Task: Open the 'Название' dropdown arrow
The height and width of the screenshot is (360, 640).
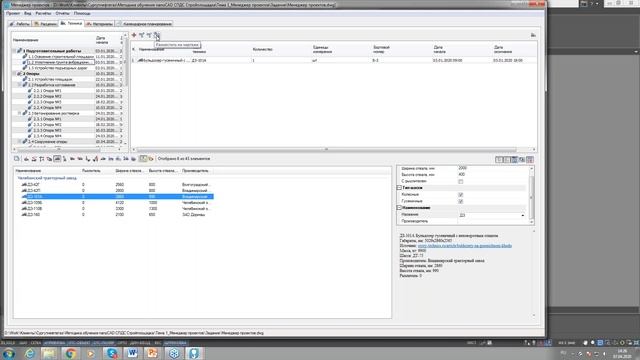Action: (523, 215)
